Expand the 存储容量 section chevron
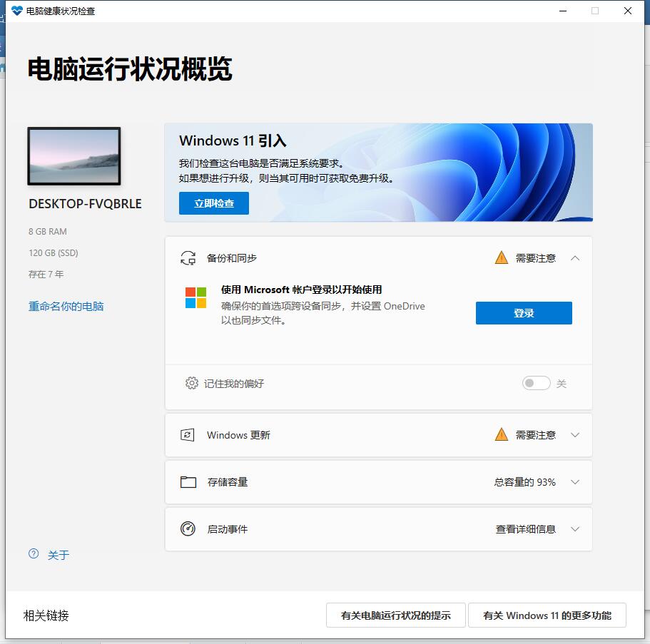Screen dimensions: 650x644 coord(575,482)
